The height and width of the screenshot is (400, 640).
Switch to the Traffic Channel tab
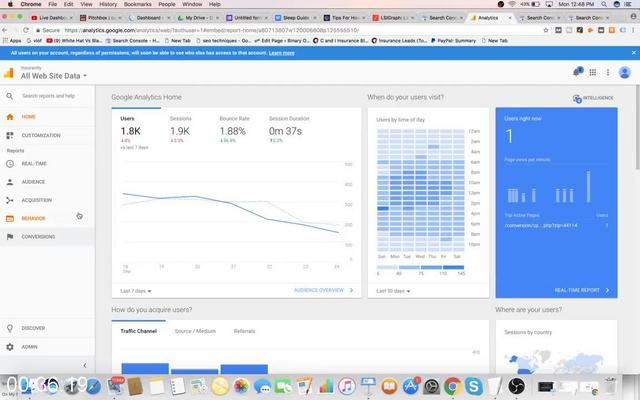(x=139, y=331)
